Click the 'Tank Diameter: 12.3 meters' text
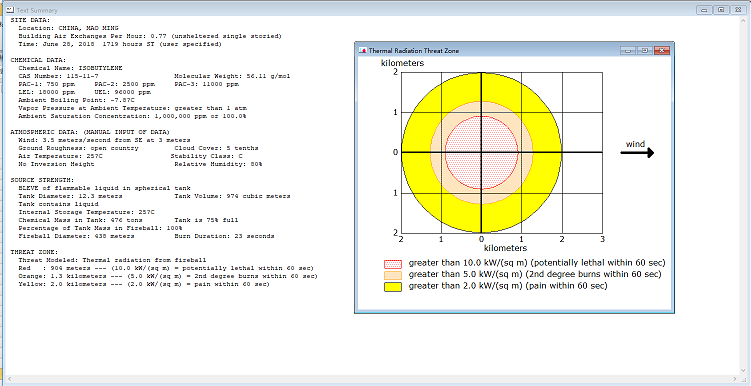 (x=70, y=196)
